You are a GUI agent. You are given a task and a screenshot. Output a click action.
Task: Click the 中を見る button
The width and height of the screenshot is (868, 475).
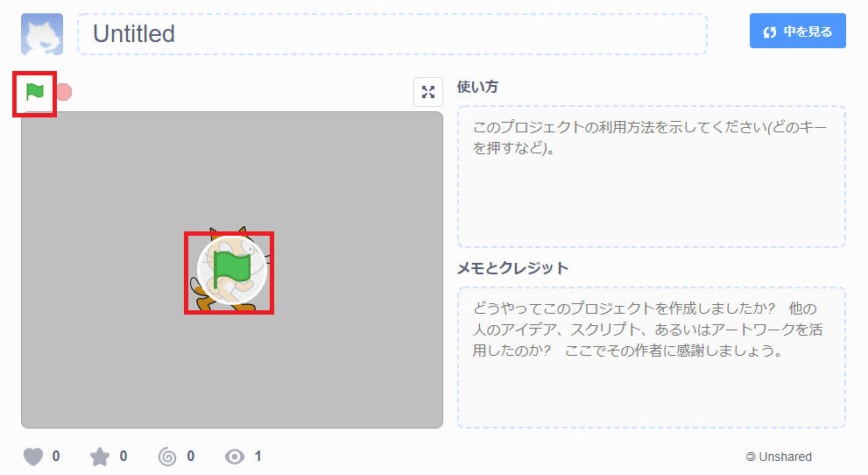tap(798, 31)
